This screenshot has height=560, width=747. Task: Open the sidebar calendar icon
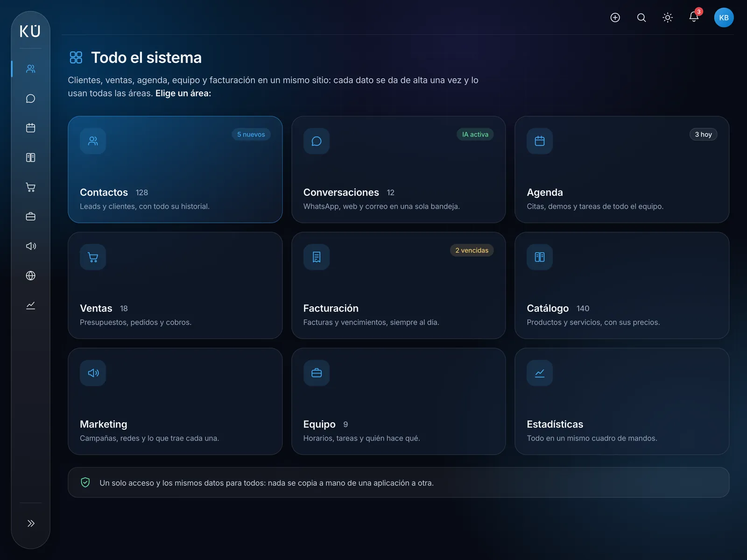[31, 128]
